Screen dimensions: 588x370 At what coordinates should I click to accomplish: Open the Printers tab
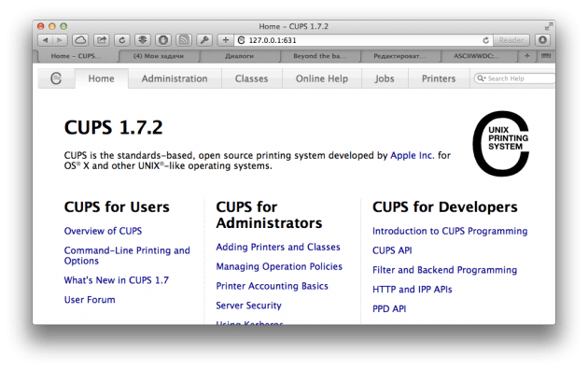pyautogui.click(x=439, y=78)
